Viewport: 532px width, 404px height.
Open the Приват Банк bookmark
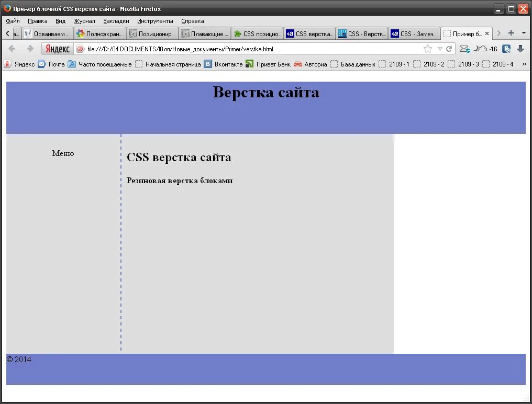click(x=268, y=64)
